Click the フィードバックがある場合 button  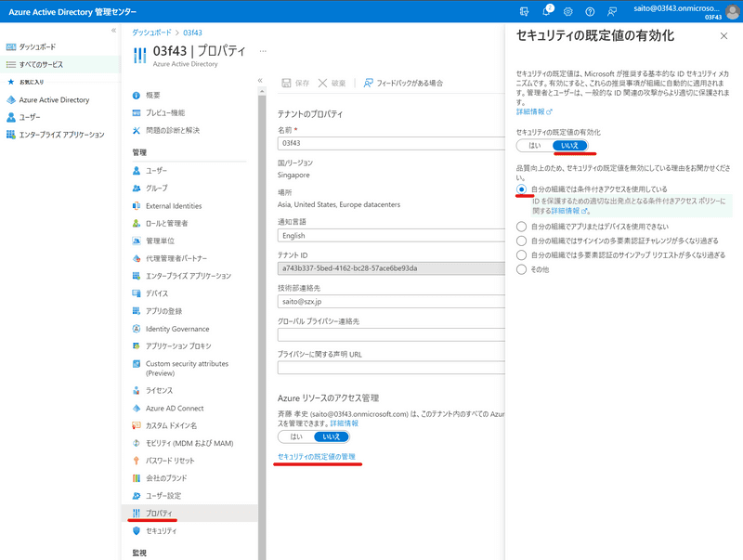[x=404, y=83]
